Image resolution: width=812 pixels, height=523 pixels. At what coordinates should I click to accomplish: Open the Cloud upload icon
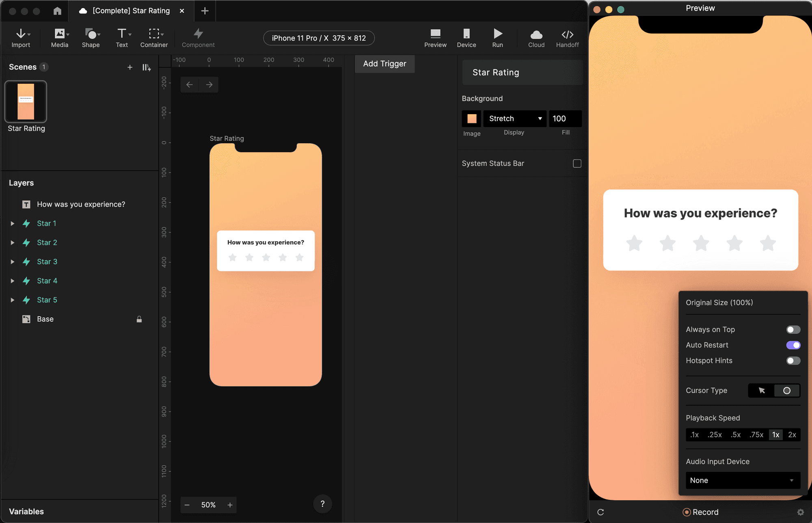pyautogui.click(x=536, y=35)
